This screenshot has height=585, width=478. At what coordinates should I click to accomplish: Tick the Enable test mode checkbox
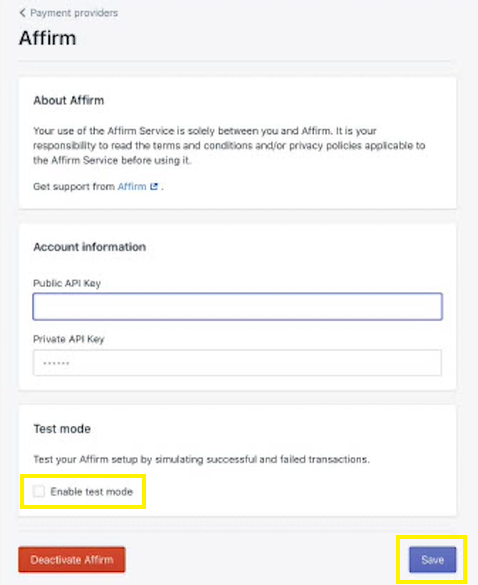click(38, 491)
